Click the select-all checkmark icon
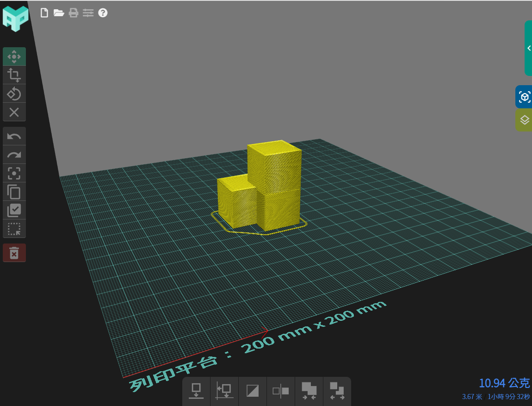The height and width of the screenshot is (406, 532). [x=14, y=211]
